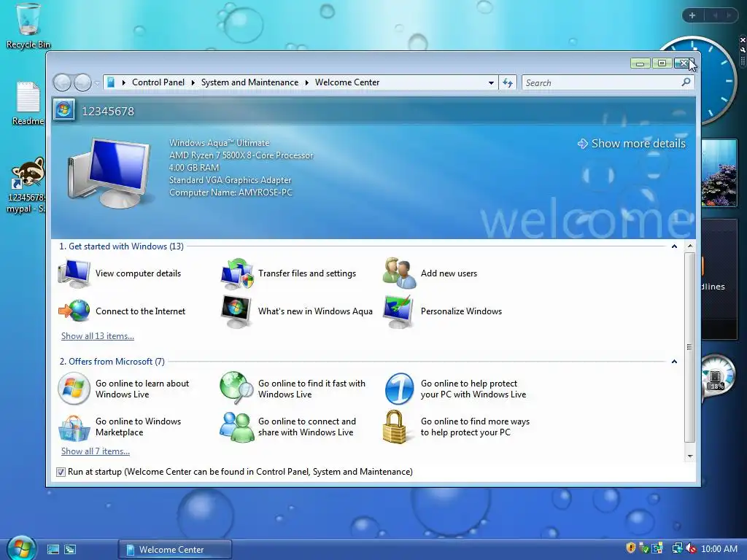Viewport: 747px width, 560px height.
Task: Click the user account picture tile
Action: click(64, 111)
